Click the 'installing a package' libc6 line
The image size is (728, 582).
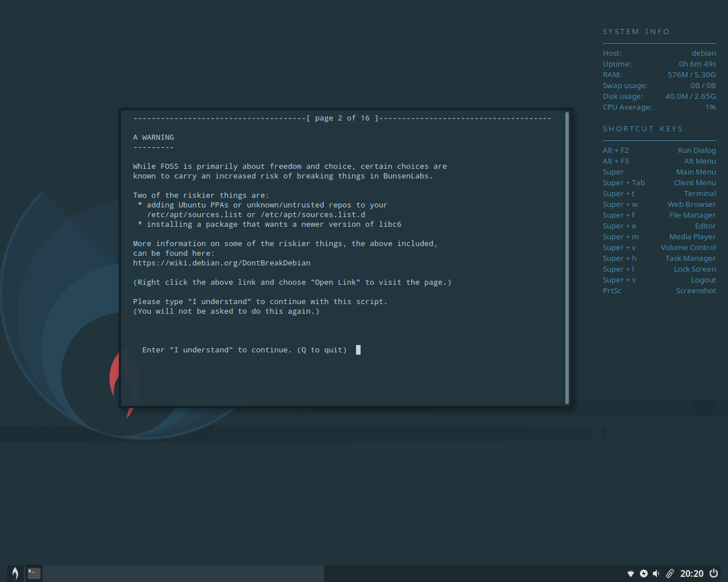tap(270, 224)
